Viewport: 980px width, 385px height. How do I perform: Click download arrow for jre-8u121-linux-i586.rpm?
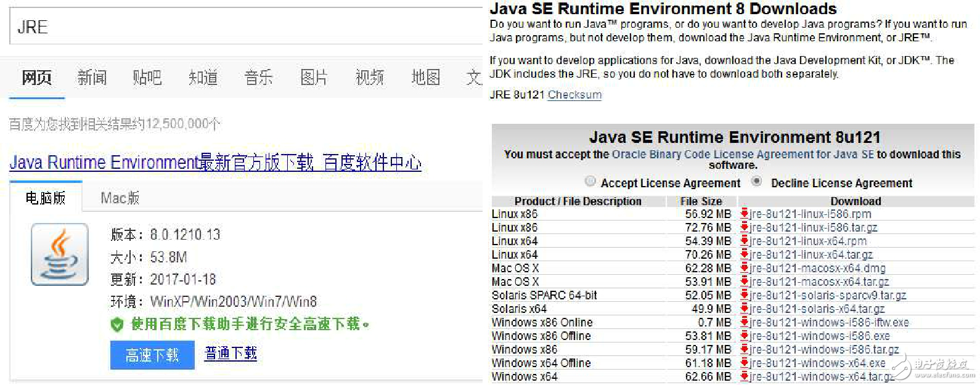tap(745, 214)
